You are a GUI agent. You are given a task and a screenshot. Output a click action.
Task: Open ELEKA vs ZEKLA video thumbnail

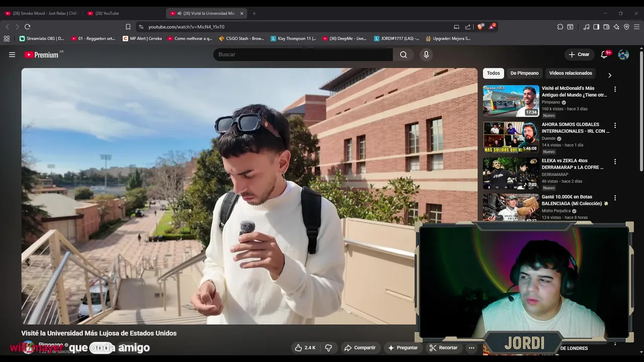(x=511, y=173)
